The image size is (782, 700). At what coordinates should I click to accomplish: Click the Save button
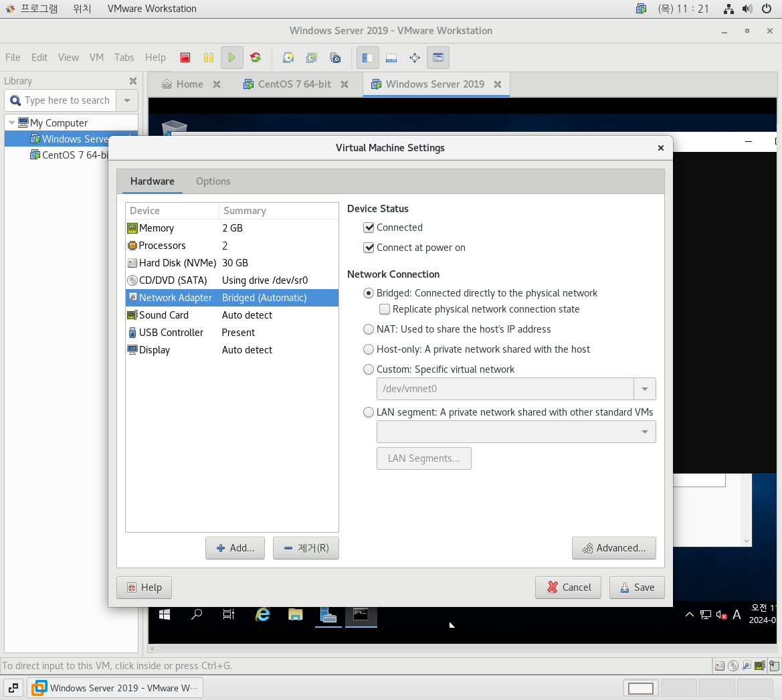pos(637,588)
